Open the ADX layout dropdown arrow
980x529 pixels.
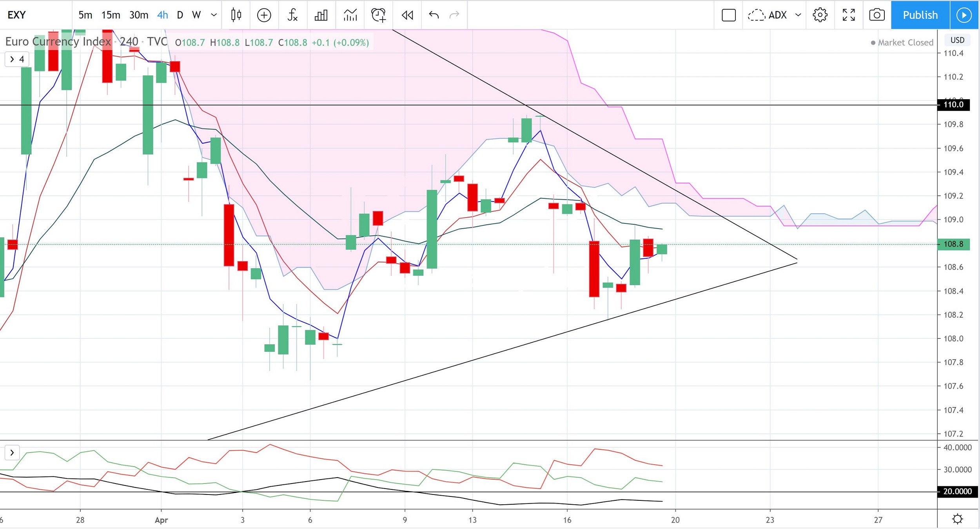pos(798,15)
